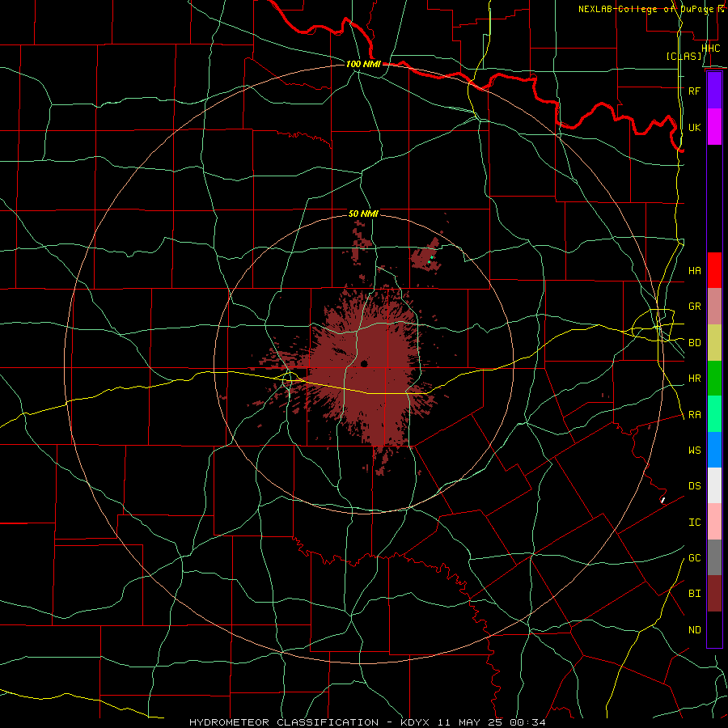Click the '50 NMI' range ring label

click(363, 214)
